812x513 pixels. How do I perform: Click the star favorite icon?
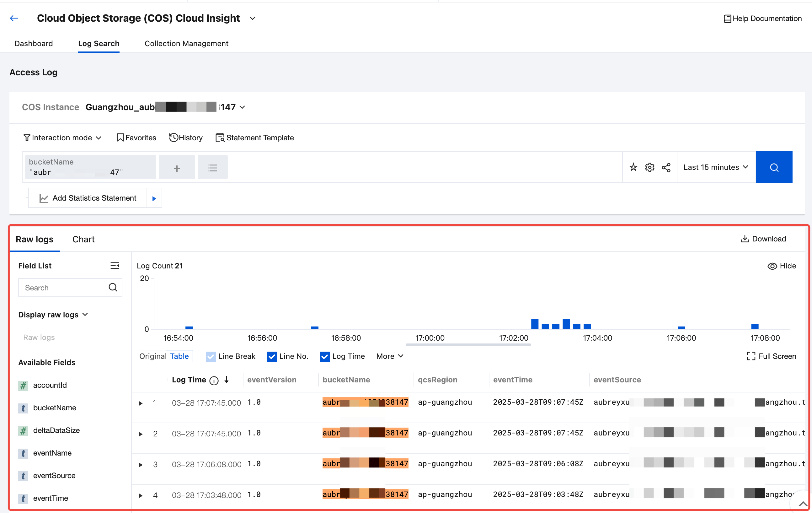(633, 167)
